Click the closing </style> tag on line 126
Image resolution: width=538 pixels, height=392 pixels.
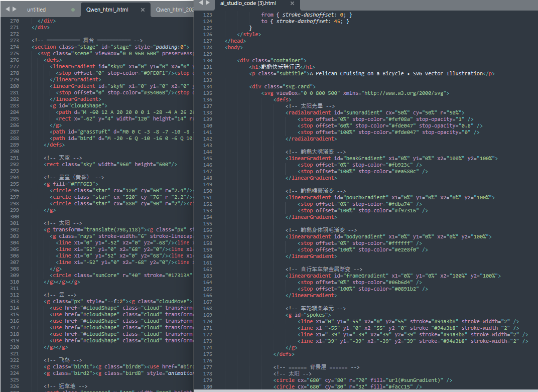[249, 34]
